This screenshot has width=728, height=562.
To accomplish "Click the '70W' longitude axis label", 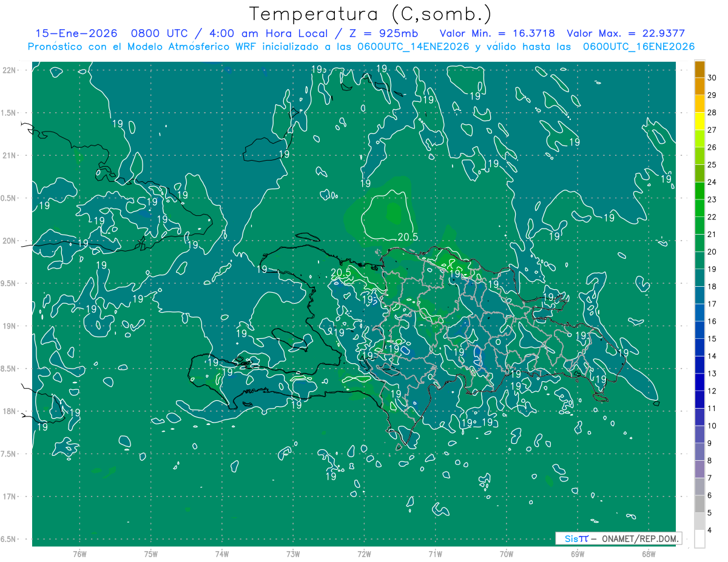I will coord(507,554).
